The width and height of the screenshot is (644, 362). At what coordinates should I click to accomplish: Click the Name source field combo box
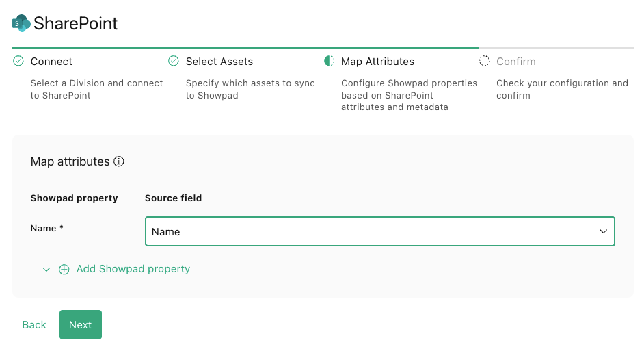pyautogui.click(x=380, y=231)
